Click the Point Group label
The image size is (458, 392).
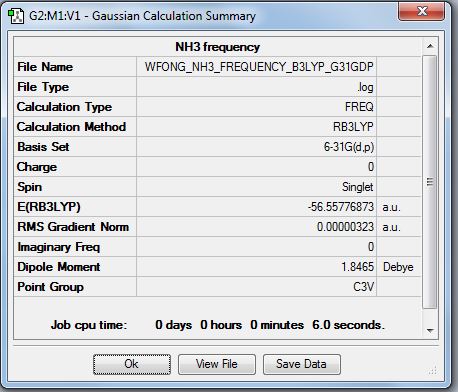[x=50, y=287]
